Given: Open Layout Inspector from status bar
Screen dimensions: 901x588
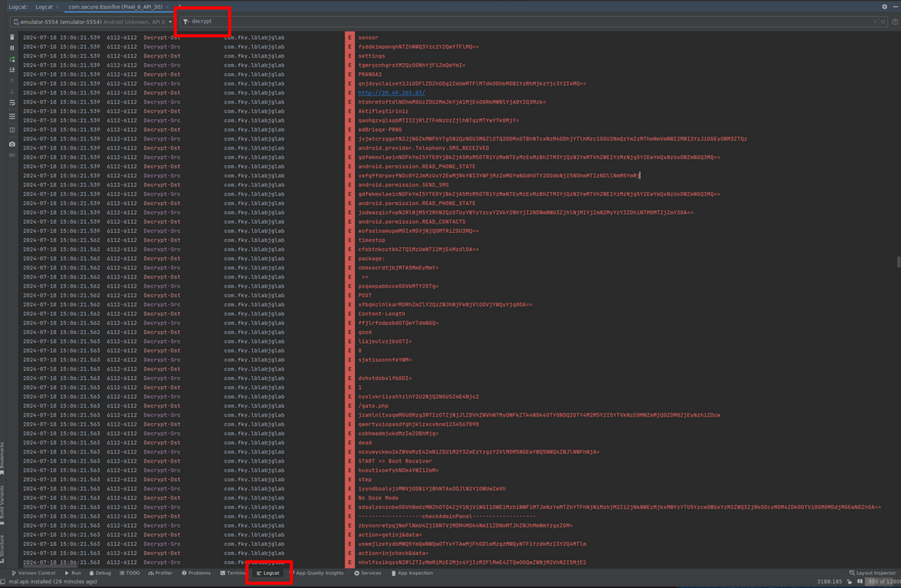Looking at the screenshot, I should coord(871,573).
